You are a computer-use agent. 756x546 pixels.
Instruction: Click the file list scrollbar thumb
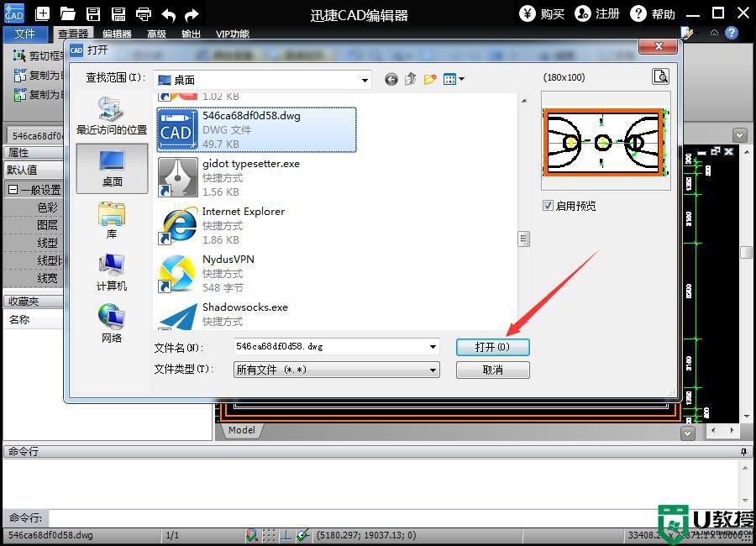523,239
